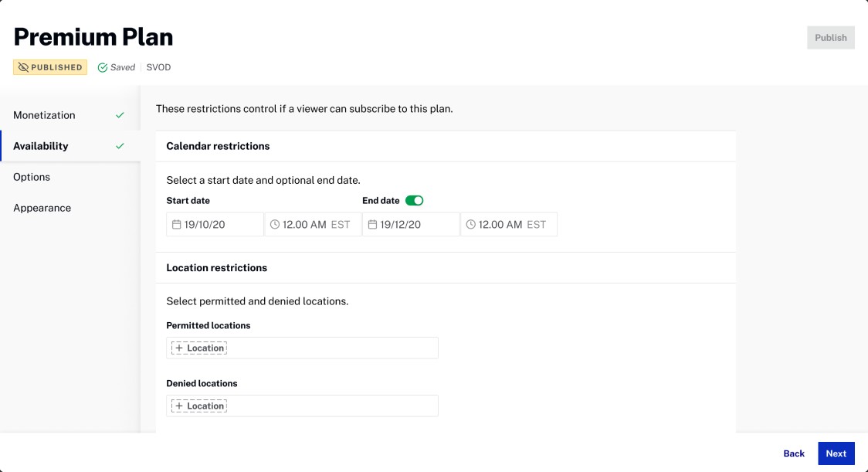Click the green Saved checkmark icon

point(103,67)
